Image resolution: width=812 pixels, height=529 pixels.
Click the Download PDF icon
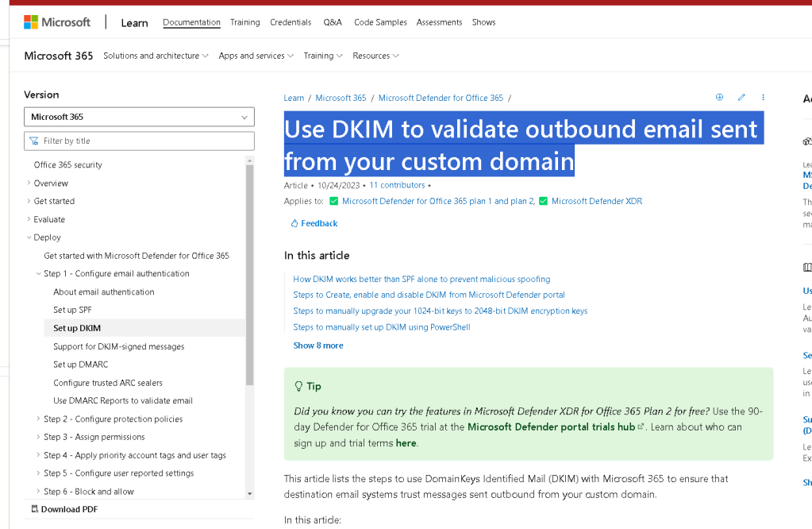(35, 509)
